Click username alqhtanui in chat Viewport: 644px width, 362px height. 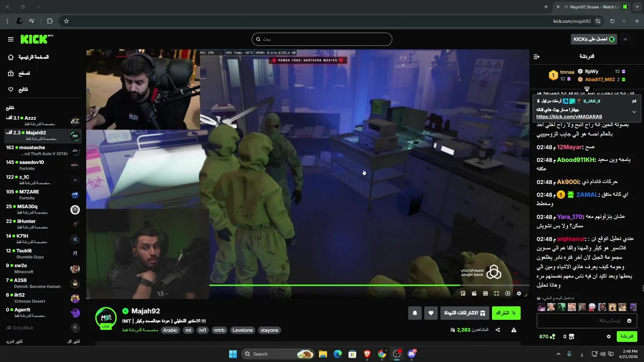coord(571,239)
